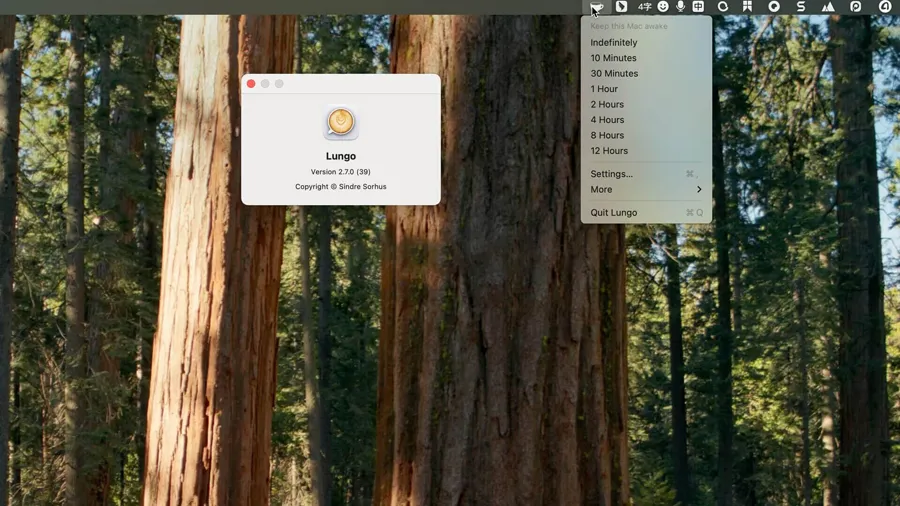Click the pen-in-square menu bar icon
This screenshot has width=900, height=506.
point(621,7)
